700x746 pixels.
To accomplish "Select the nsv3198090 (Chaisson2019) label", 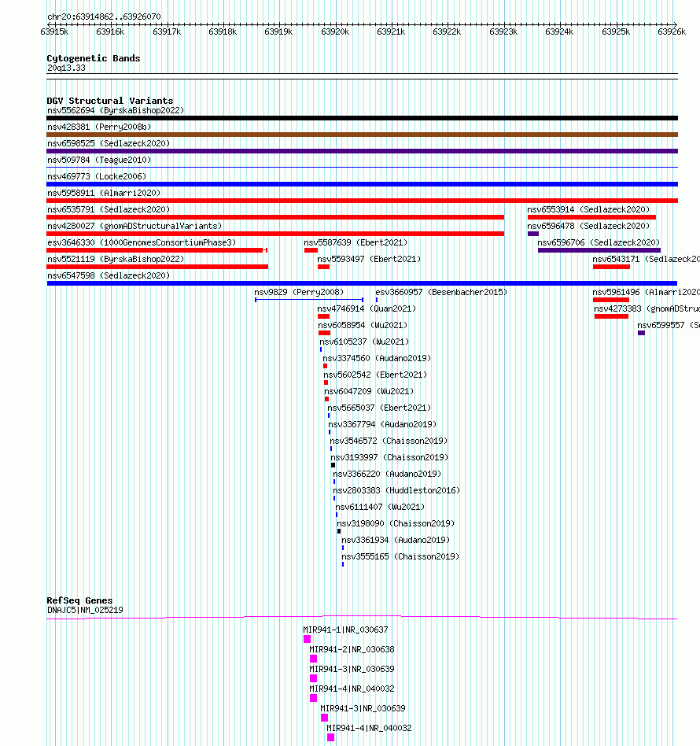I will click(396, 523).
